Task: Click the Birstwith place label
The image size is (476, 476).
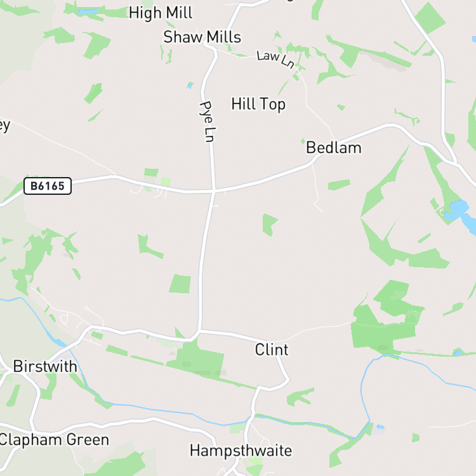Action: [x=45, y=366]
